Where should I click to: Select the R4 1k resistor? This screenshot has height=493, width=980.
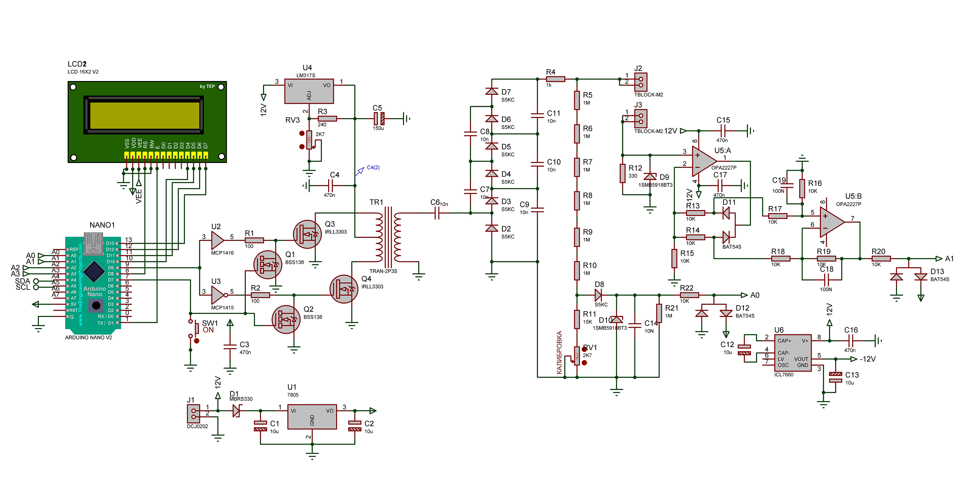(555, 79)
